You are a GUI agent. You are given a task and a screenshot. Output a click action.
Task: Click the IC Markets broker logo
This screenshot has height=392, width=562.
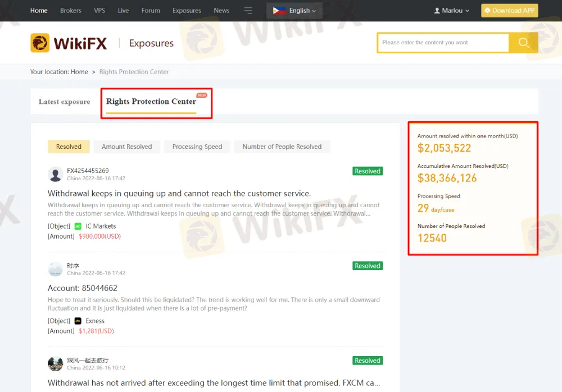(78, 226)
